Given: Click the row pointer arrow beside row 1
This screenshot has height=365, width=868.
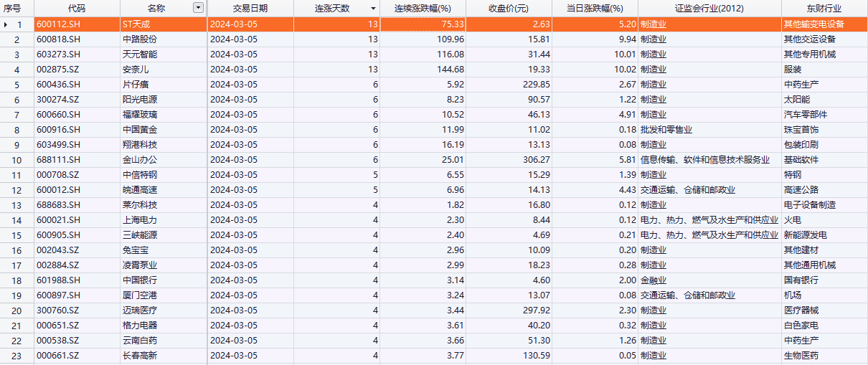Looking at the screenshot, I should 7,24.
